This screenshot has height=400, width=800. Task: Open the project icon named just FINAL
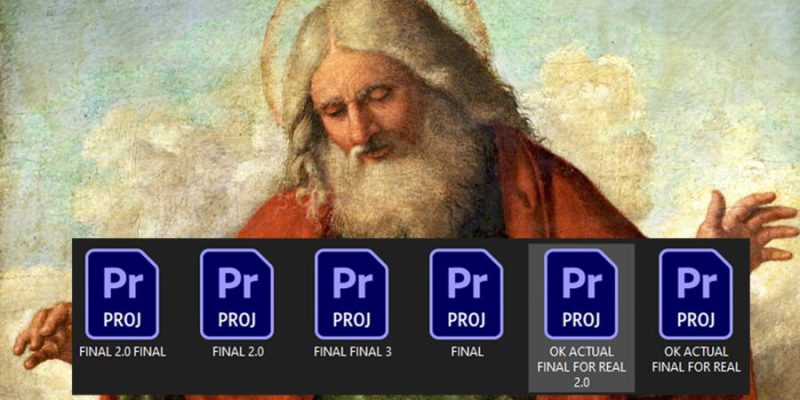(466, 294)
